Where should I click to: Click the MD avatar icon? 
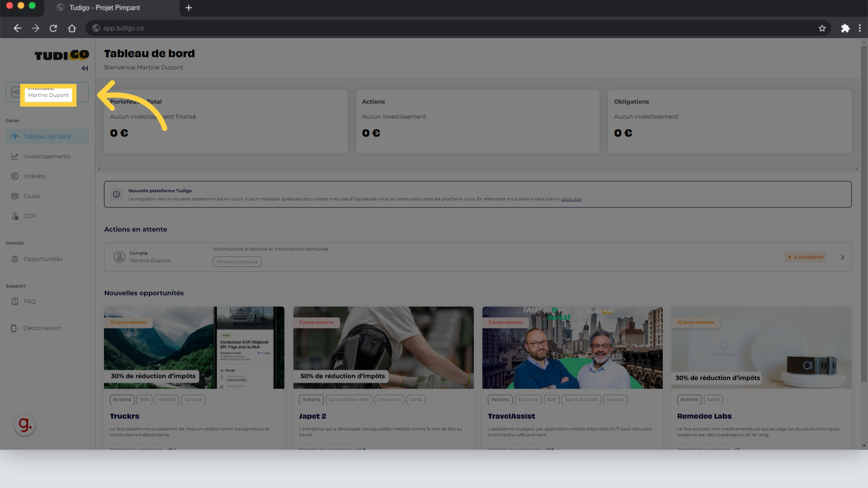click(16, 92)
